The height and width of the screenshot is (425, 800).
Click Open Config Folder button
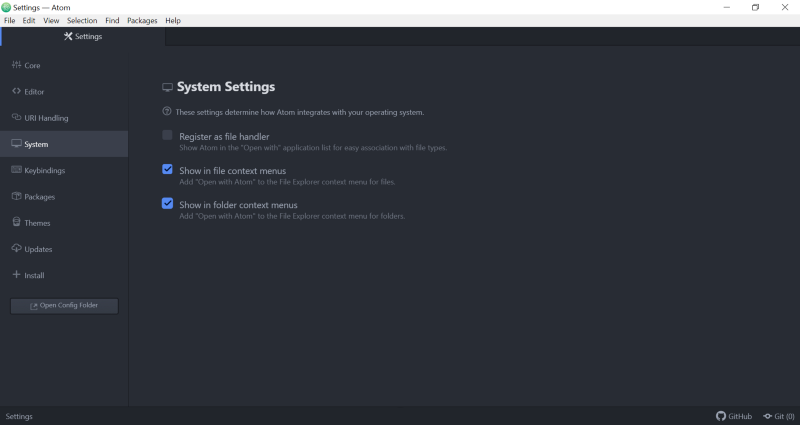64,306
